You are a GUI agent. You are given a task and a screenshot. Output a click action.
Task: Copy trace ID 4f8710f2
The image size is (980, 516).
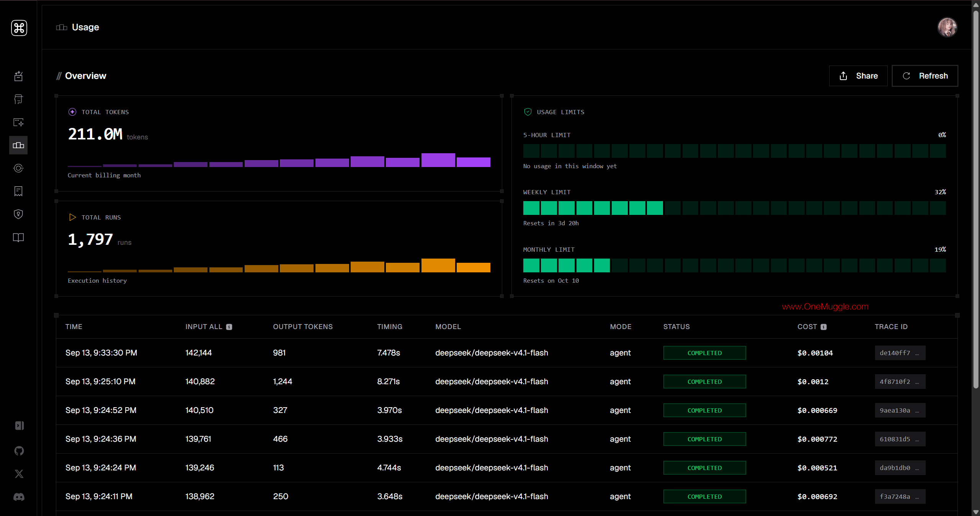(900, 382)
